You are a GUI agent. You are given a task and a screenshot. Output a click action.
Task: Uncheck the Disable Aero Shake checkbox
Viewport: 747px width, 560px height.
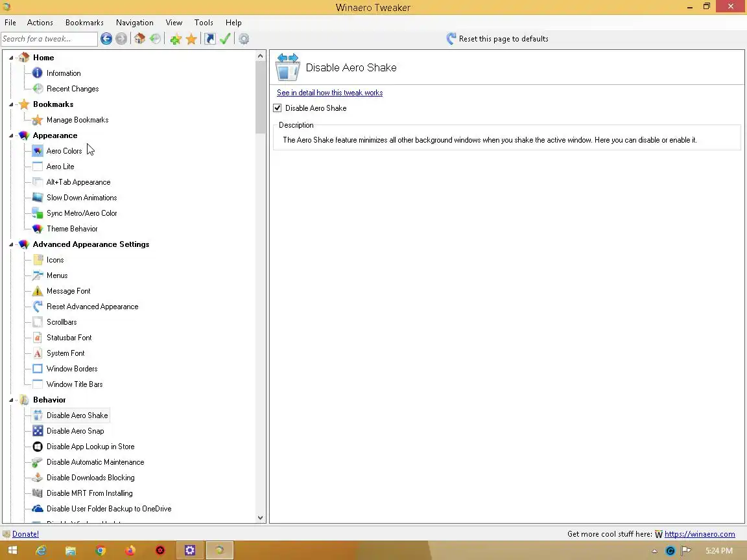click(x=278, y=108)
